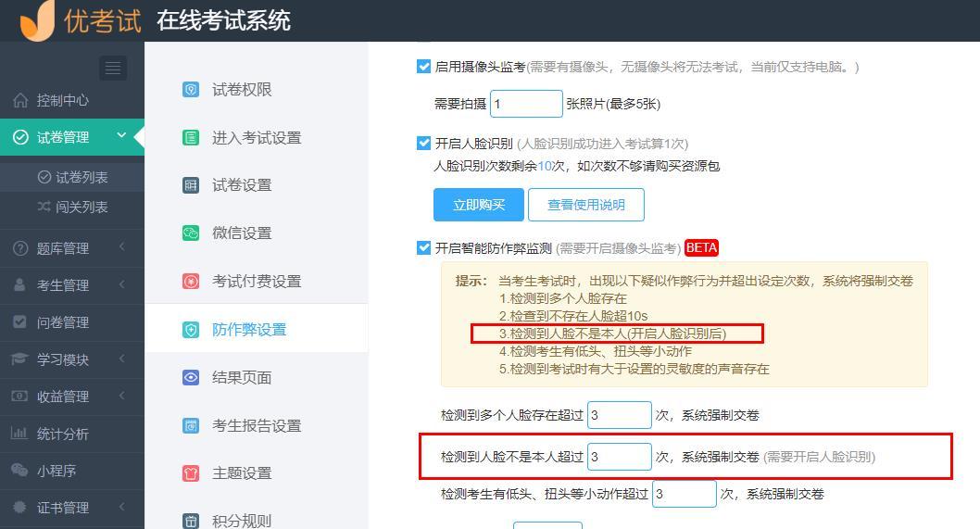This screenshot has width=980, height=529.
Task: Toggle the sidebar hamburger menu icon
Action: click(x=113, y=68)
